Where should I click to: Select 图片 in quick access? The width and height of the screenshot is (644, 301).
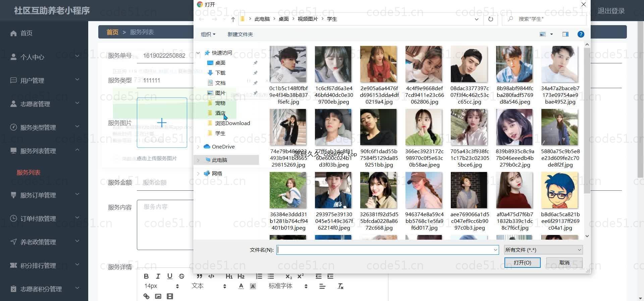pyautogui.click(x=220, y=93)
